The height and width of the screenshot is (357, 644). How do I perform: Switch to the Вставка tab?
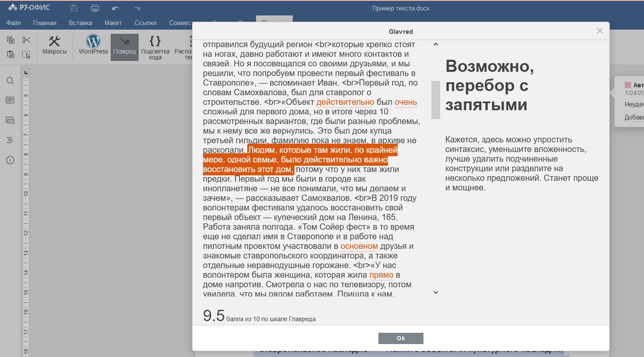(x=81, y=23)
